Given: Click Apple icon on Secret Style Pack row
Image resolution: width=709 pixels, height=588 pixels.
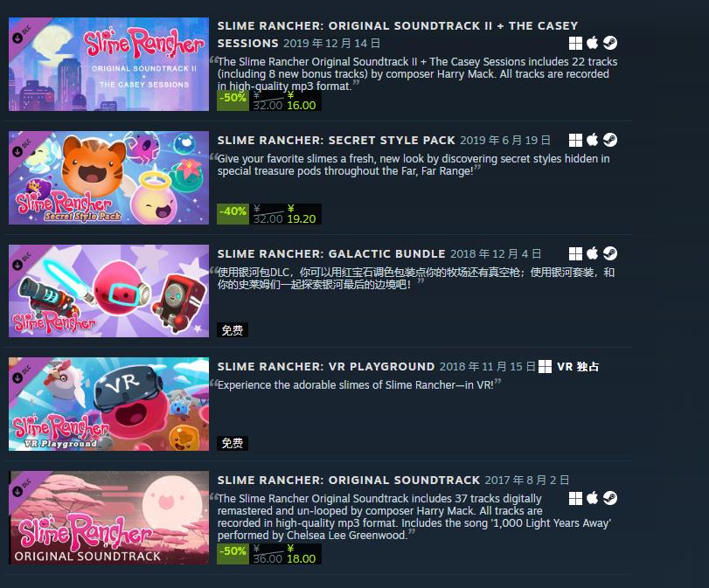Looking at the screenshot, I should [593, 140].
